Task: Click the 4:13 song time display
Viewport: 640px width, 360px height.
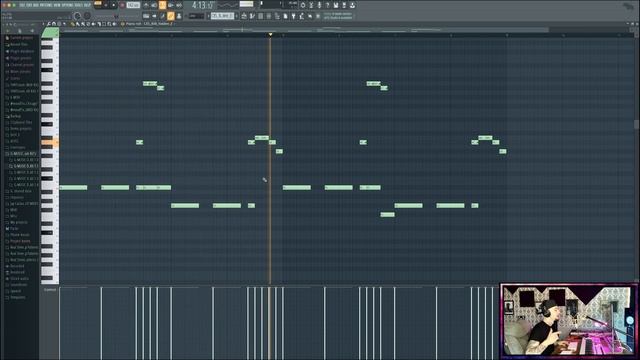Action: coord(202,5)
